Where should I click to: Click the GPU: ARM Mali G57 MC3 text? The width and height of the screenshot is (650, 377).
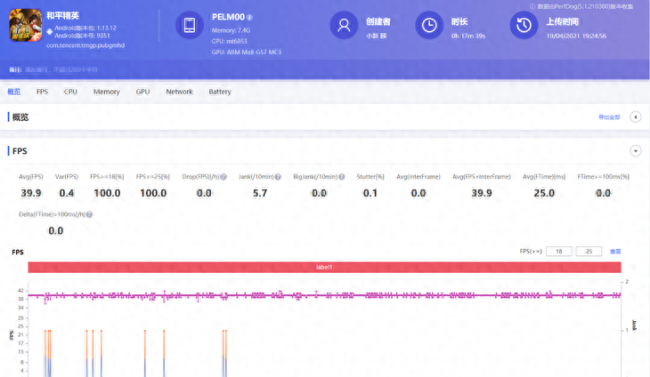pyautogui.click(x=246, y=52)
